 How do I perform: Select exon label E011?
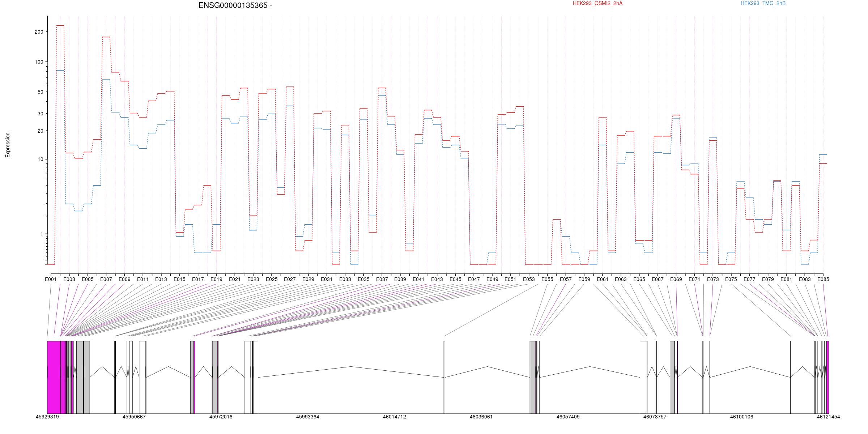pos(143,279)
